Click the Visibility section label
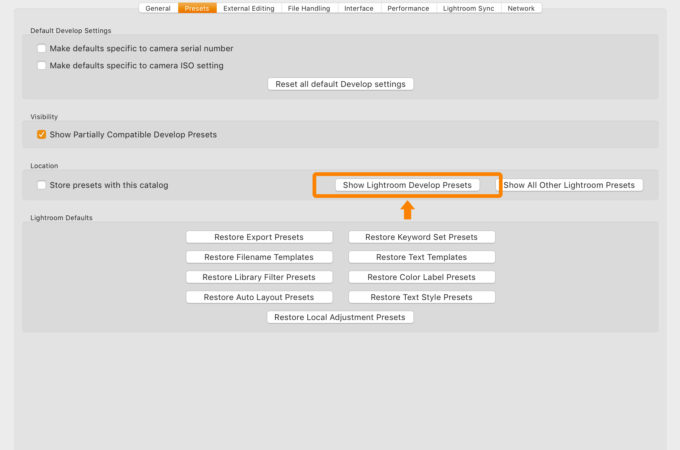680x450 pixels. pos(44,117)
